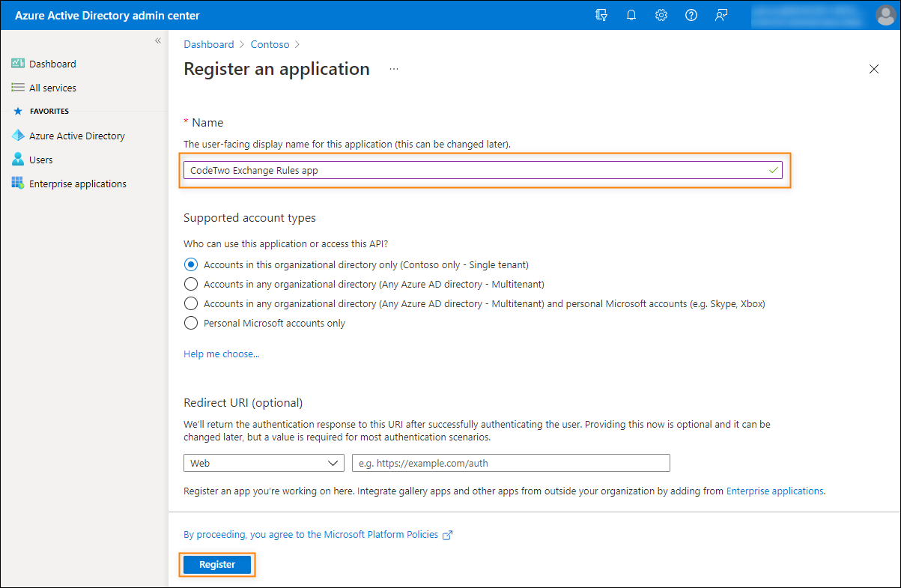Click the external link icon beside Platform Policies
The width and height of the screenshot is (901, 588).
click(448, 535)
